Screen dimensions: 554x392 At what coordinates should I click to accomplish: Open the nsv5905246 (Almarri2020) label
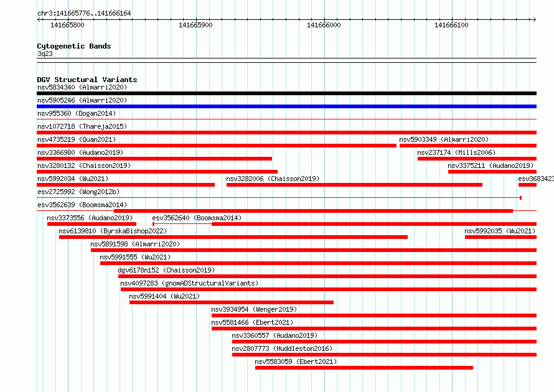(82, 100)
